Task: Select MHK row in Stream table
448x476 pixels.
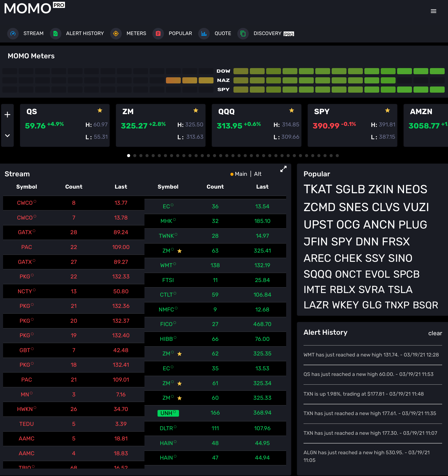Action: 215,221
